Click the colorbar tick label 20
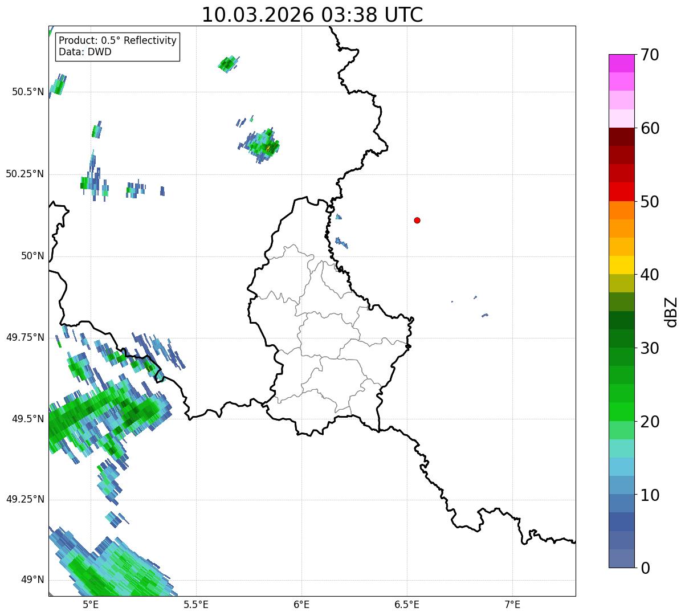Image resolution: width=685 pixels, height=616 pixels. pyautogui.click(x=650, y=422)
